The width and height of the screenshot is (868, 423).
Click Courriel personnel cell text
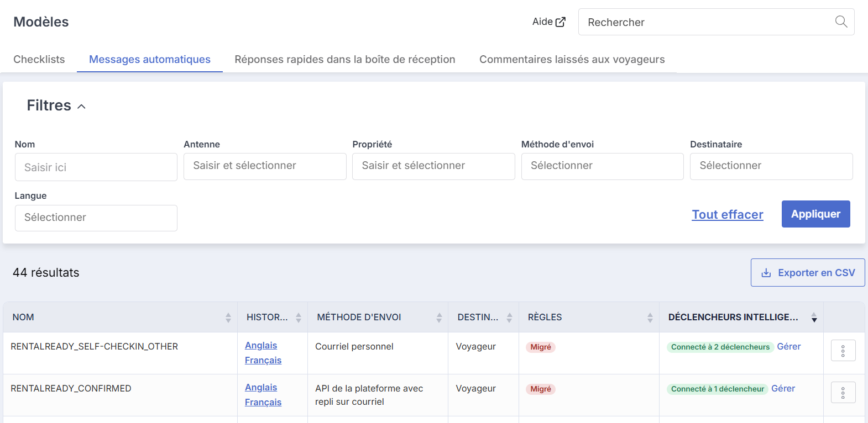coord(354,346)
